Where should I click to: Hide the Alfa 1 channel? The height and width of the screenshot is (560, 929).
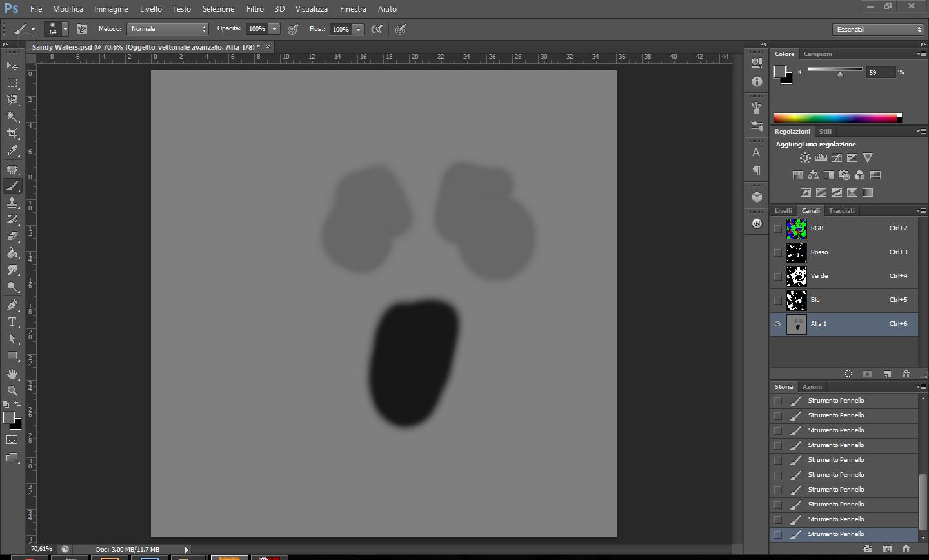tap(777, 324)
